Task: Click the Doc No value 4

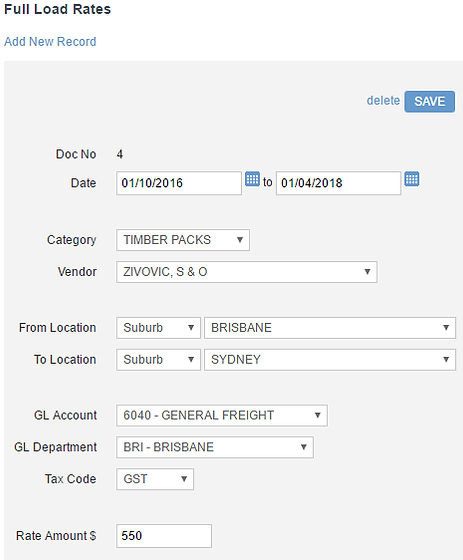Action: [120, 154]
